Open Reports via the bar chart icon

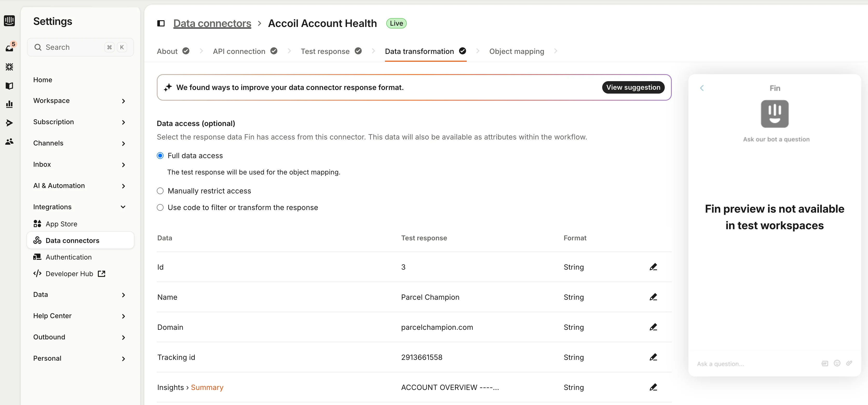click(x=9, y=104)
